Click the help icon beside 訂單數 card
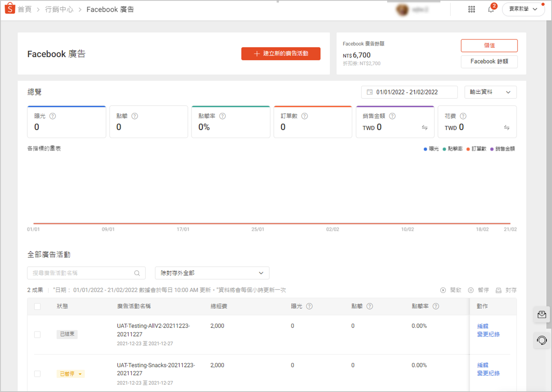The height and width of the screenshot is (392, 552). (304, 116)
